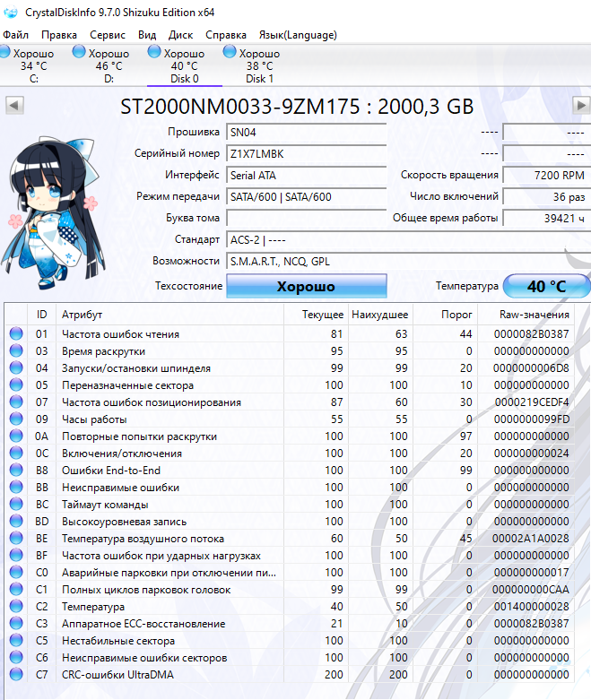
Task: Click the CrystalDiskInfo app icon in title bar
Action: pos(10,12)
